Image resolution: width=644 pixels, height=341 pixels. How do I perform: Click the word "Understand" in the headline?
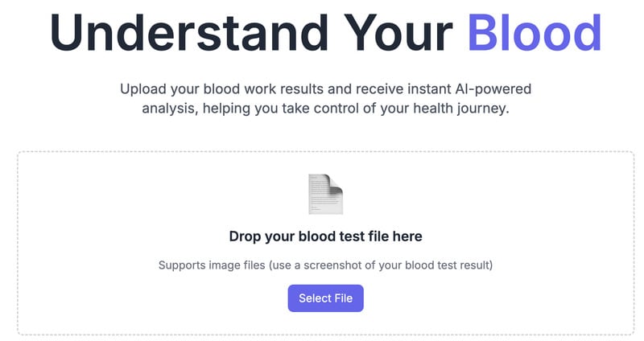point(188,32)
